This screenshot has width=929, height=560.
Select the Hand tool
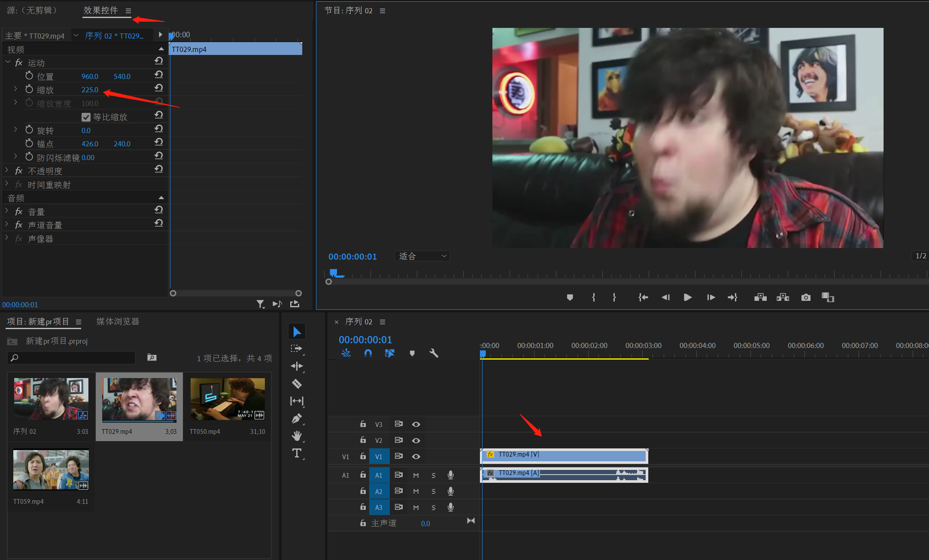click(x=297, y=436)
